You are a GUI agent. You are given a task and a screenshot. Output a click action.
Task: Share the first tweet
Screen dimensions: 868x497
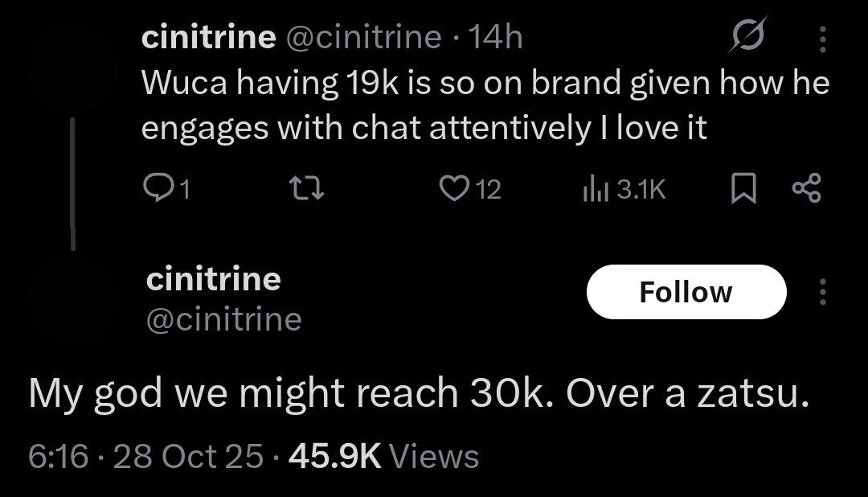(x=806, y=189)
